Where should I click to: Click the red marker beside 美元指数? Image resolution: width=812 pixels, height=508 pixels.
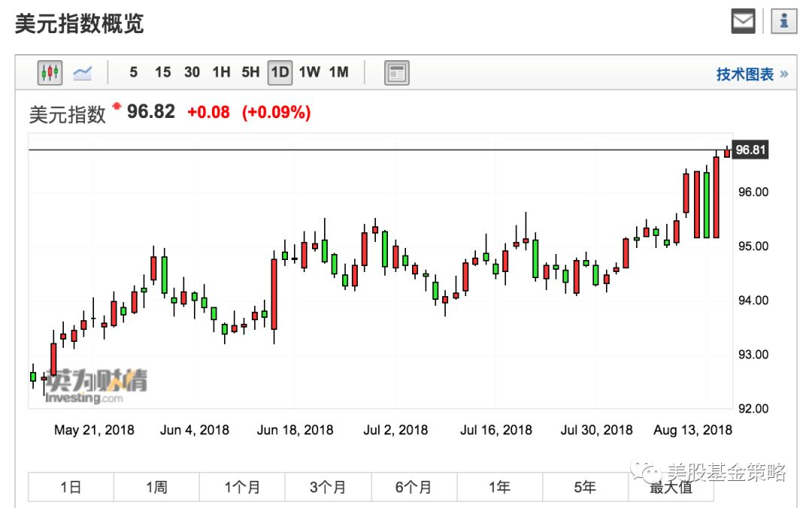[117, 107]
